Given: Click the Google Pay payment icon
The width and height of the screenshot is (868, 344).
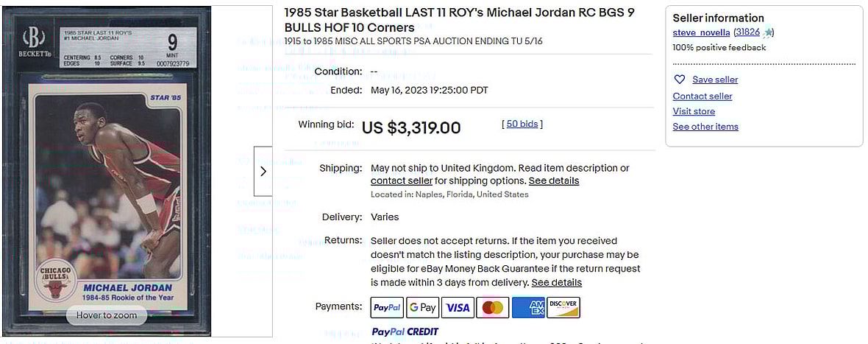Looking at the screenshot, I should (422, 307).
